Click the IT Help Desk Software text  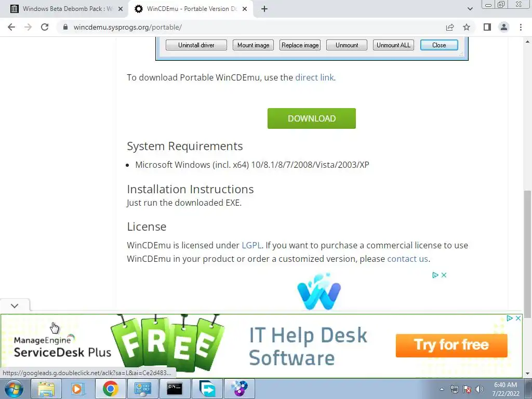(308, 347)
